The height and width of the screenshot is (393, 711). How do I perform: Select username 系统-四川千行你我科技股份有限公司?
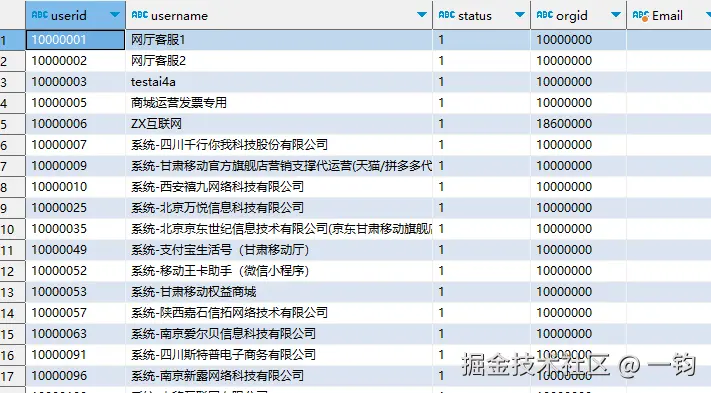tap(279, 145)
